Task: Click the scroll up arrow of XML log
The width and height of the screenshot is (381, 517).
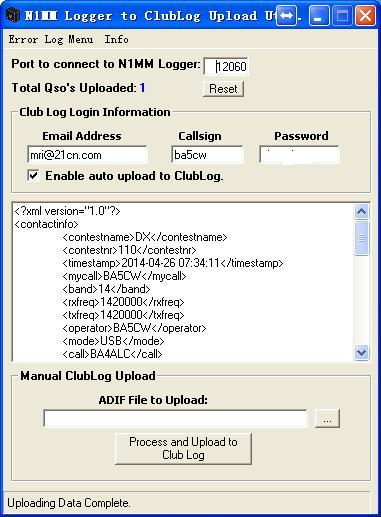Action: point(362,211)
